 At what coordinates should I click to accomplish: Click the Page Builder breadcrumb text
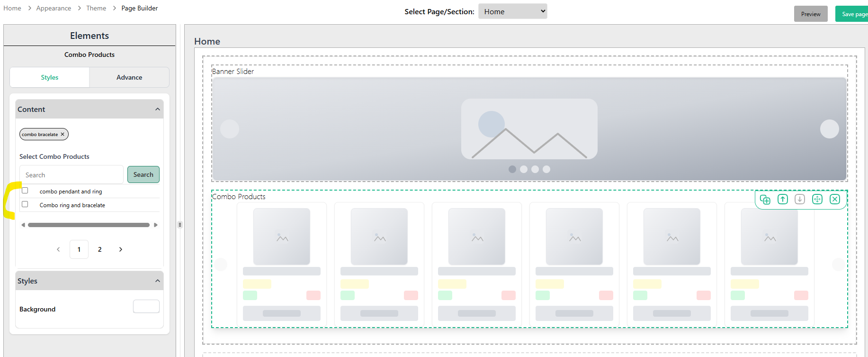(x=140, y=8)
